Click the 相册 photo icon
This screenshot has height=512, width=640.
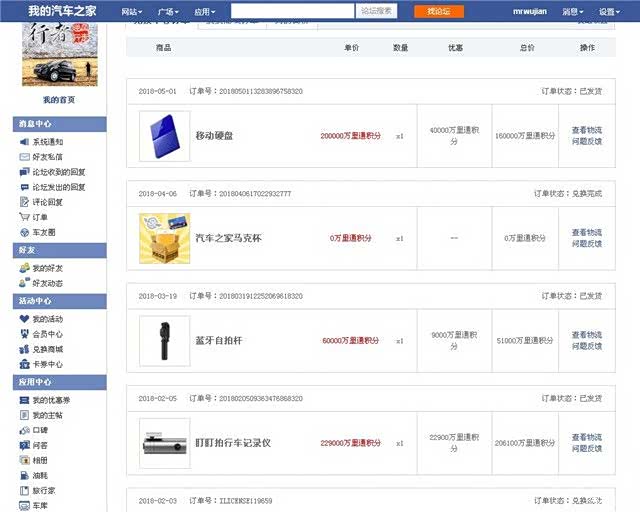[24, 460]
